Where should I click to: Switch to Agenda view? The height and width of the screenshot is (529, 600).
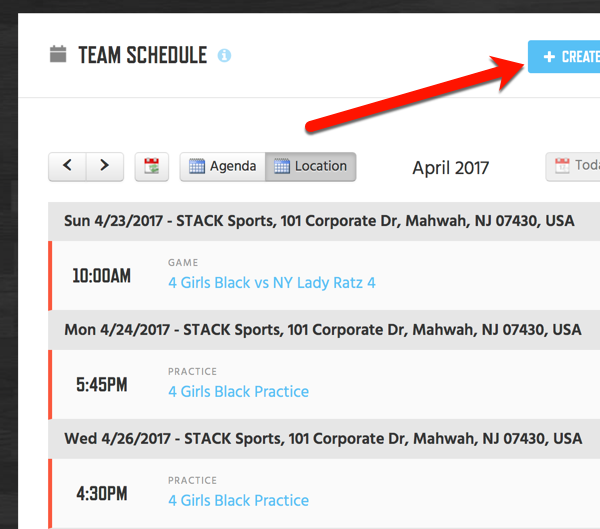click(x=223, y=167)
